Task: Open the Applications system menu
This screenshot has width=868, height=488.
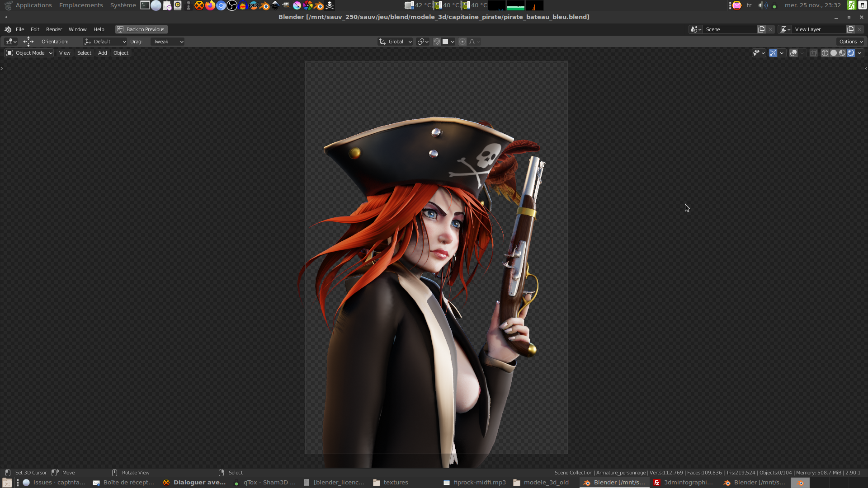Action: [x=33, y=5]
